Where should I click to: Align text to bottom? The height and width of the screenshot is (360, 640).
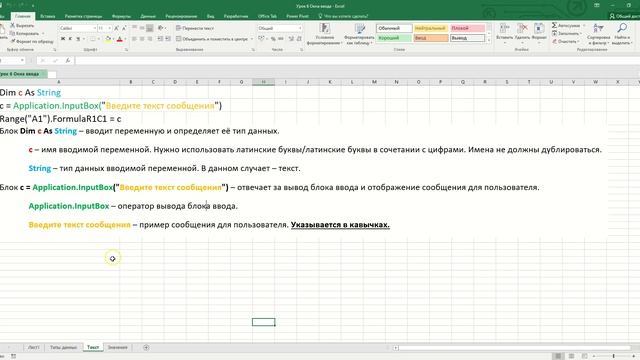(x=150, y=28)
